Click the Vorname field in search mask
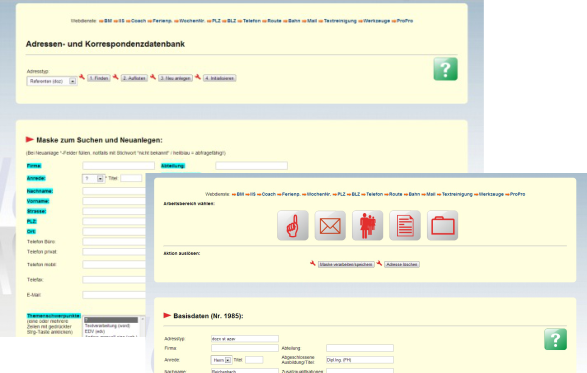Image resolution: width=587 pixels, height=373 pixels. click(x=114, y=201)
